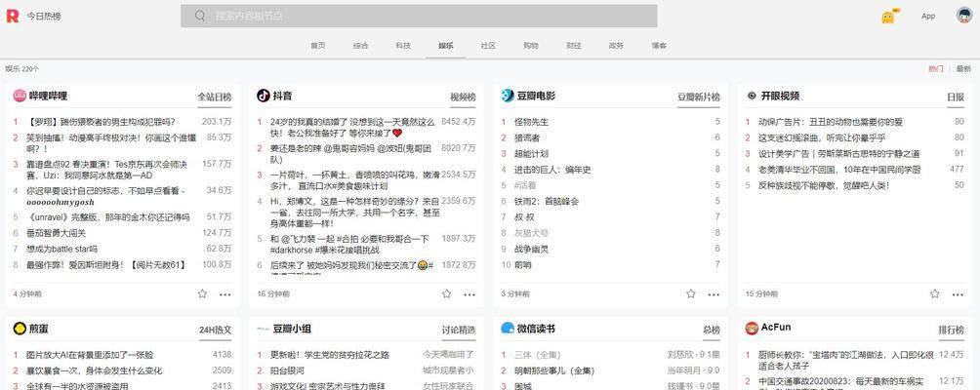Open 战争幽灵 movie entry

[531, 249]
